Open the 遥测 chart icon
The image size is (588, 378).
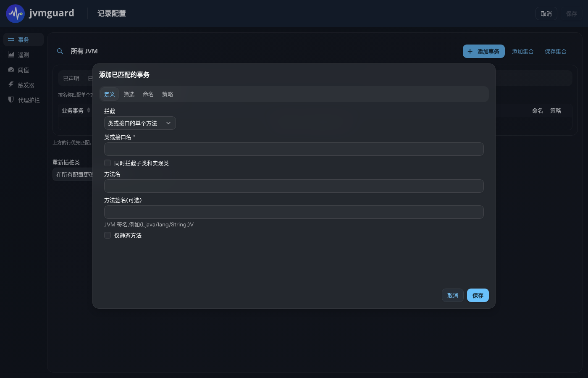11,55
